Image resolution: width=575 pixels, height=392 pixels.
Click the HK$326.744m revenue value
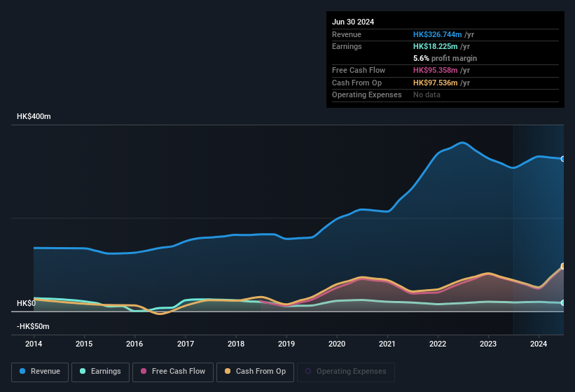click(x=438, y=34)
